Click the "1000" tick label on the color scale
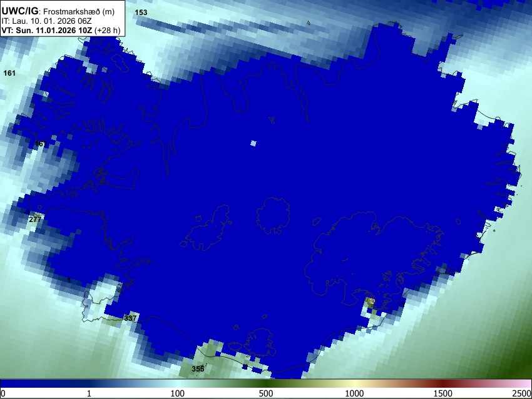This screenshot has width=532, height=399. (354, 393)
